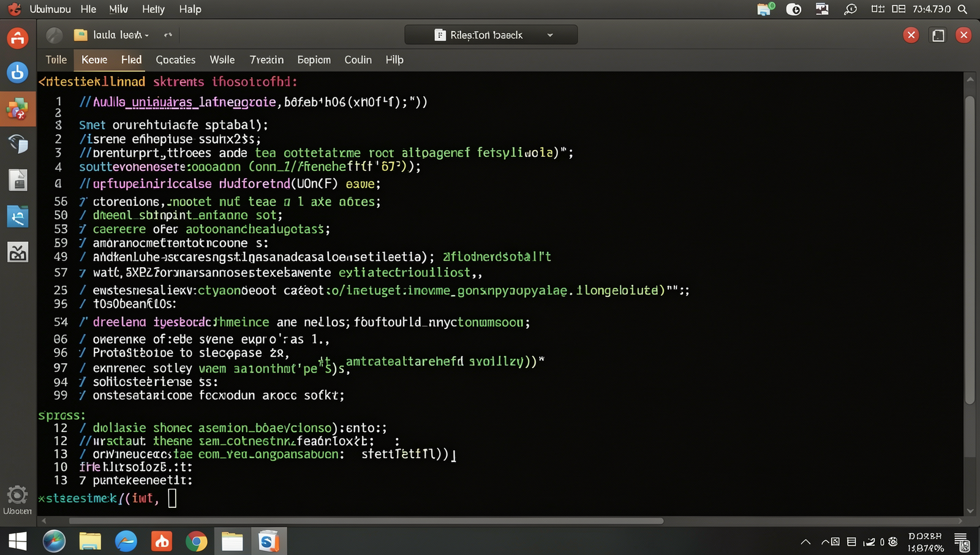Open the Coulin menu
Image resolution: width=980 pixels, height=555 pixels.
click(358, 59)
